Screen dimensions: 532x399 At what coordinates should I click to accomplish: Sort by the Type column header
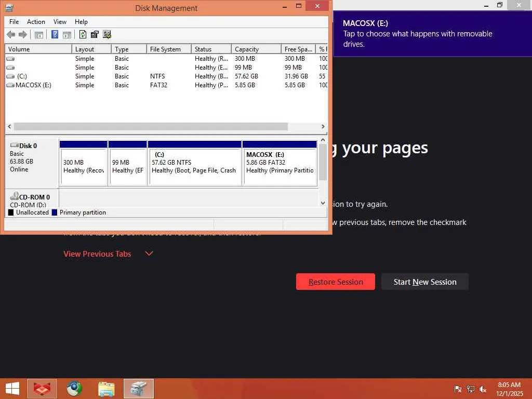click(x=129, y=49)
